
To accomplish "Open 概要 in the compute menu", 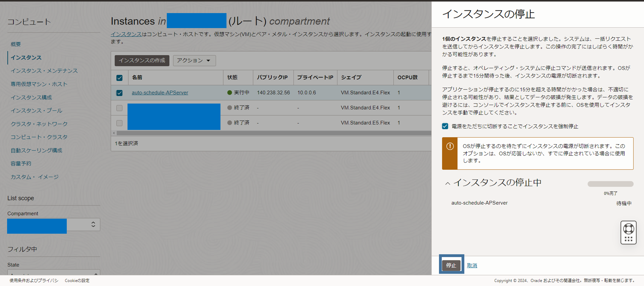I will pyautogui.click(x=15, y=44).
